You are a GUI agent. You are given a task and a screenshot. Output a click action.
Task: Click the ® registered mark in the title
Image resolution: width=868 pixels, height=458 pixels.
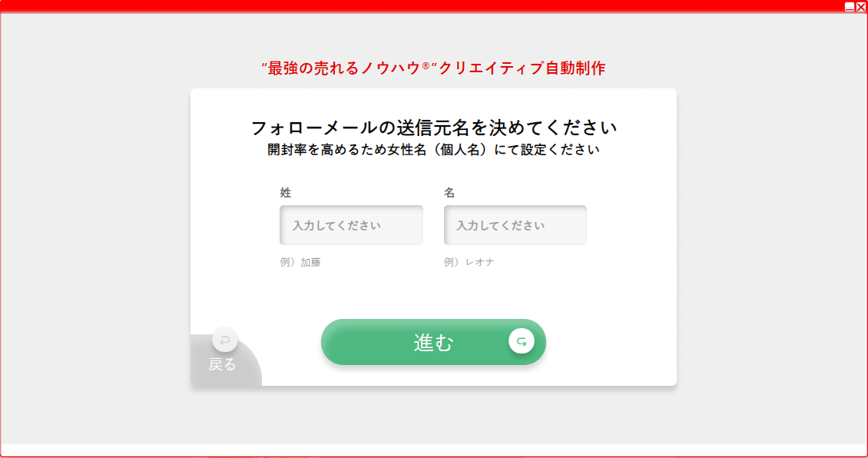point(426,66)
